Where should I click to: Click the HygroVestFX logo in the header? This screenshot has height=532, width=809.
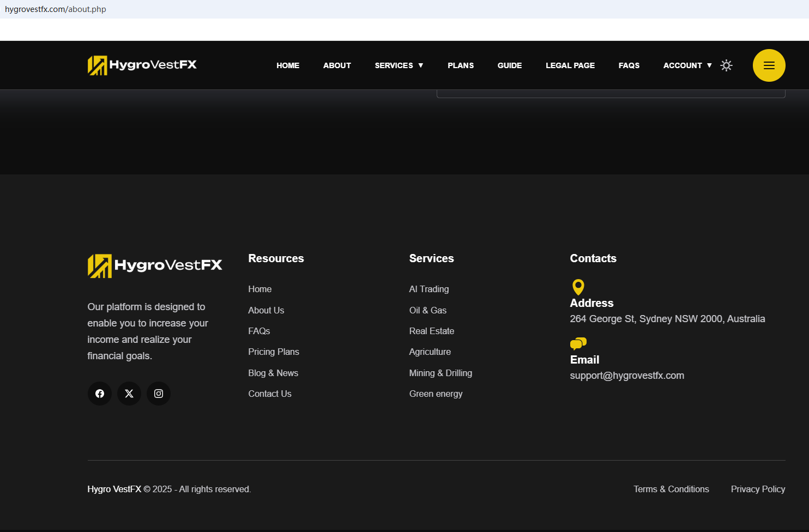[x=142, y=65]
